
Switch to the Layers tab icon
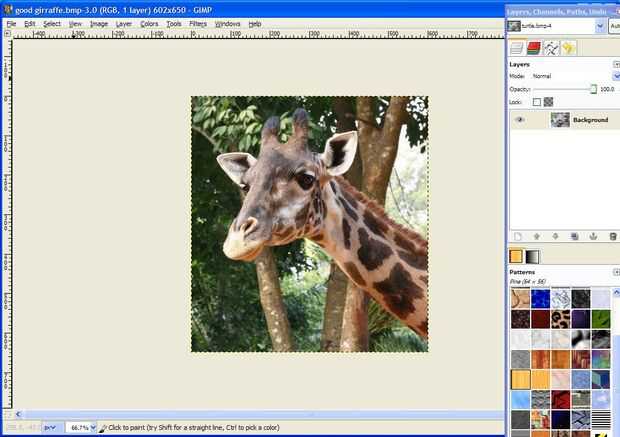point(517,48)
